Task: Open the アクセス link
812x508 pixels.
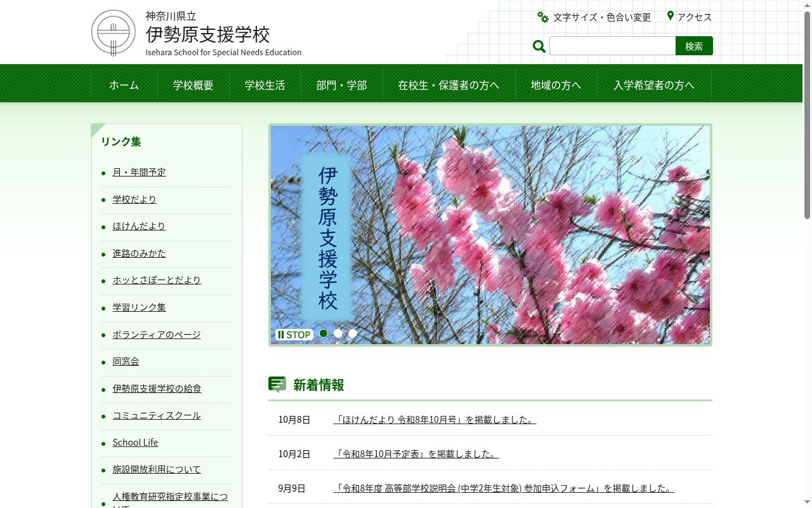Action: click(695, 17)
